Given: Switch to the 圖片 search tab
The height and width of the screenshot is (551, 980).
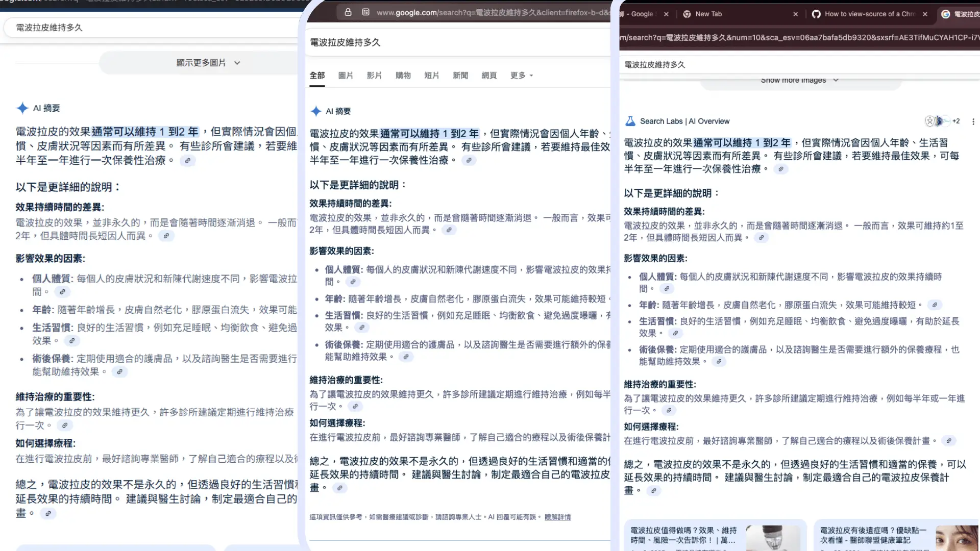Looking at the screenshot, I should (x=346, y=76).
